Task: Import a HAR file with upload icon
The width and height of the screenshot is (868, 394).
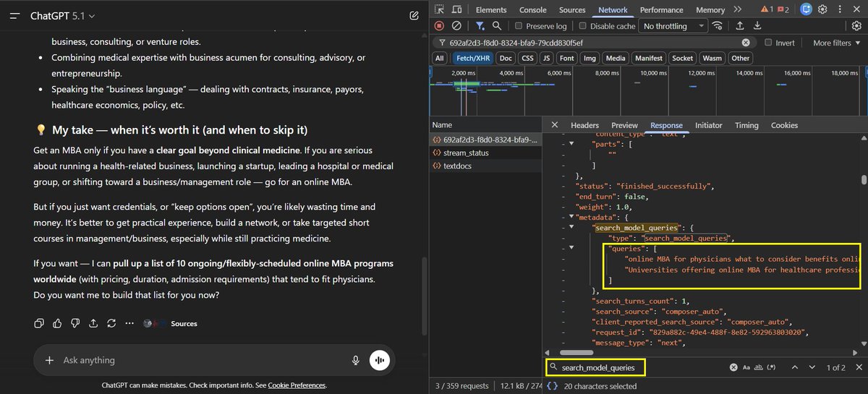Action: click(739, 26)
